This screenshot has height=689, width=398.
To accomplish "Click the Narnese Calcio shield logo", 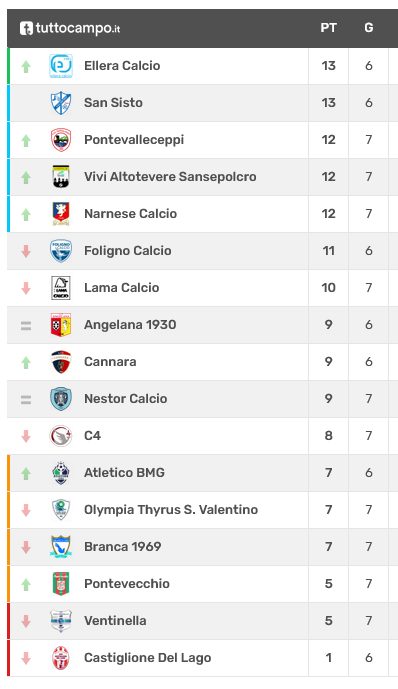I will [x=61, y=214].
